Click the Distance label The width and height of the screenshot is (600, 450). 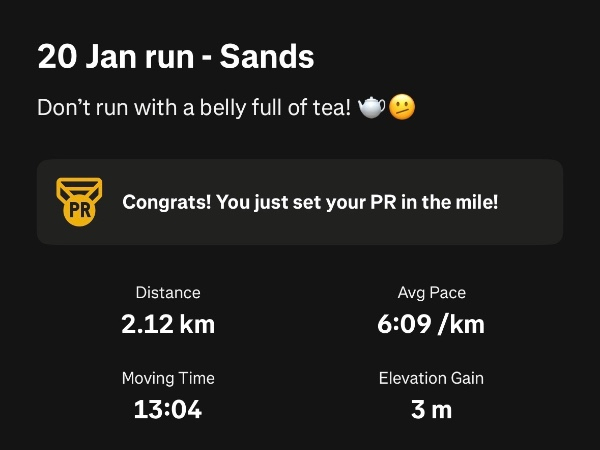coord(168,293)
